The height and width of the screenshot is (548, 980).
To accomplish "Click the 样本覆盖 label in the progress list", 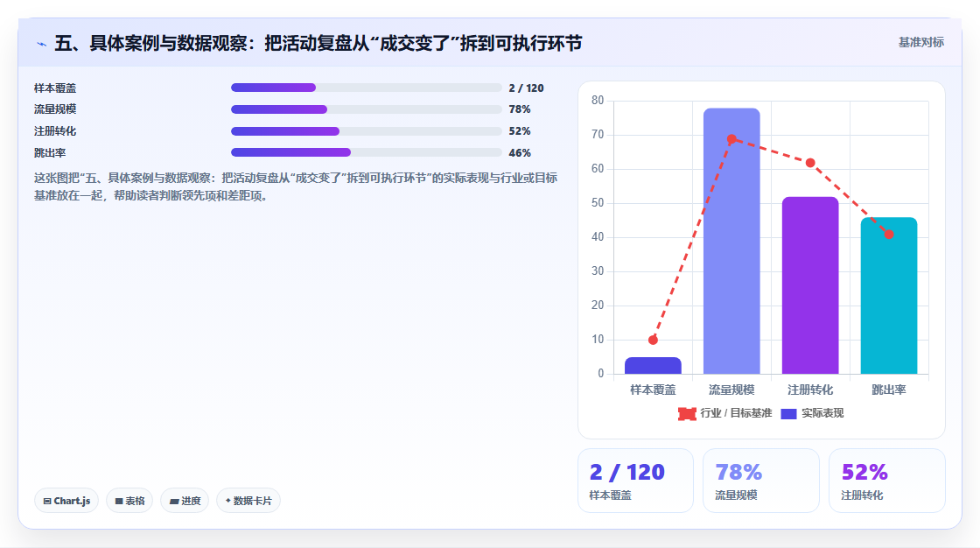I will (55, 88).
